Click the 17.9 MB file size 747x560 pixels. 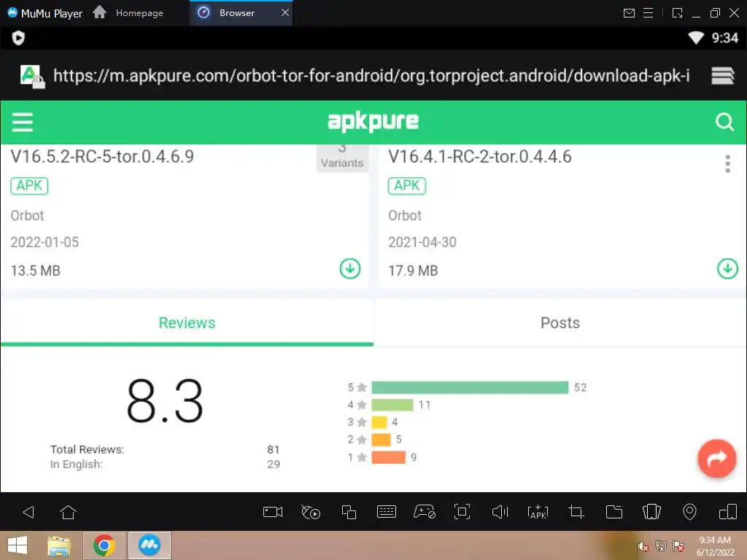[413, 271]
